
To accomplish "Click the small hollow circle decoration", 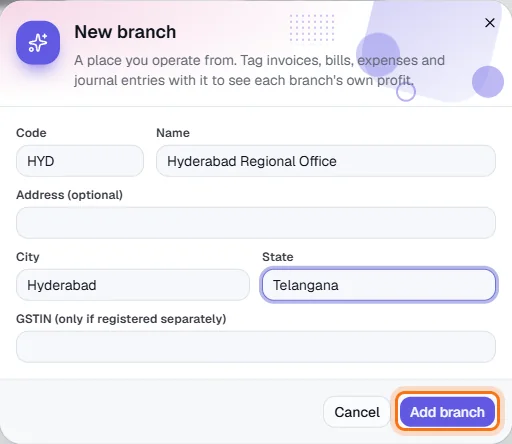I will point(406,92).
